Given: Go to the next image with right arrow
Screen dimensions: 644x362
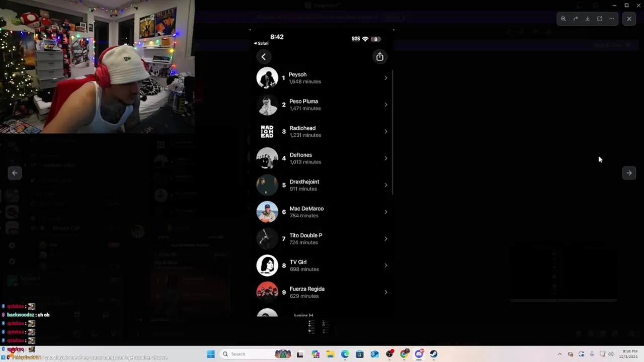Looking at the screenshot, I should (x=629, y=173).
